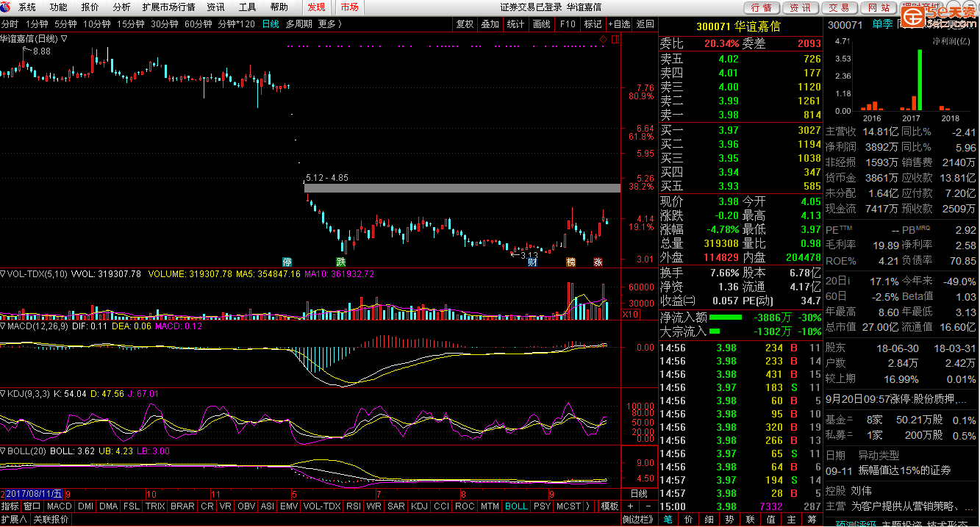Screen dimensions: 980x527
Task: Open F10 company information
Action: point(568,24)
